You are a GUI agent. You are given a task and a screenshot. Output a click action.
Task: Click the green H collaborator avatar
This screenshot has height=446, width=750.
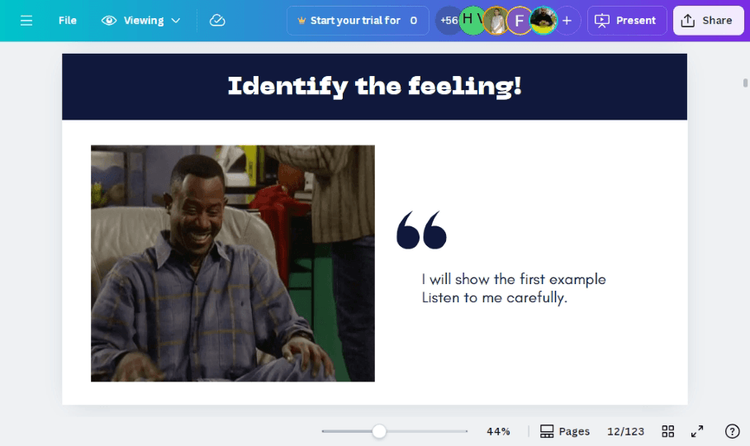point(472,21)
